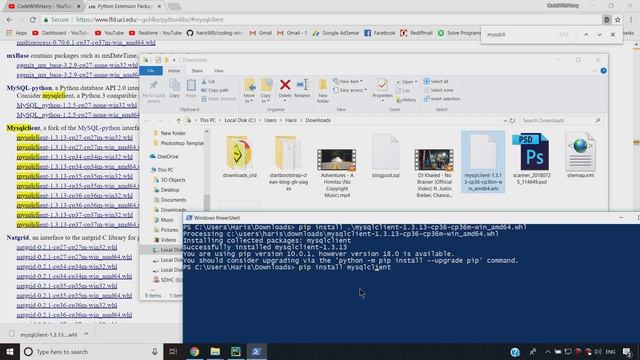Switch to the View ribbon tab
Screen dimensions: 640x360
pos(219,71)
